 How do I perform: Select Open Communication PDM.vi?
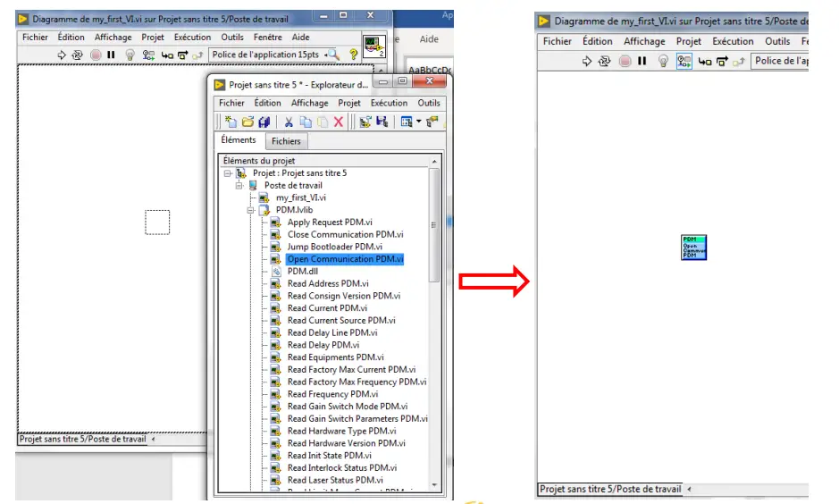click(345, 259)
